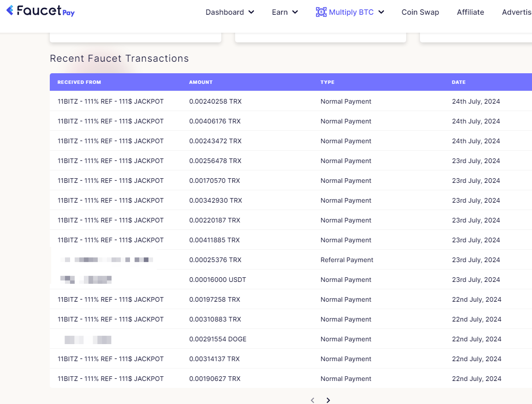Select amount 0.00411885 TRX
Image resolution: width=532 pixels, height=404 pixels.
214,240
